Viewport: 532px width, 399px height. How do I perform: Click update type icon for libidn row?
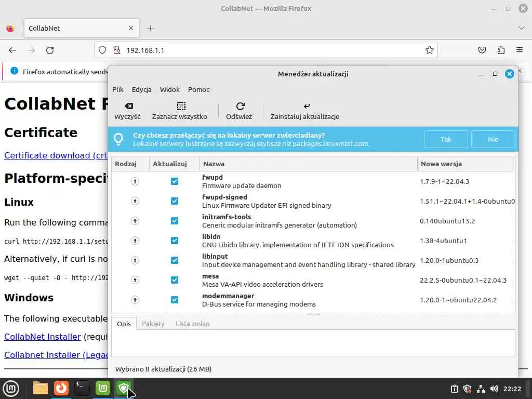[x=135, y=241]
